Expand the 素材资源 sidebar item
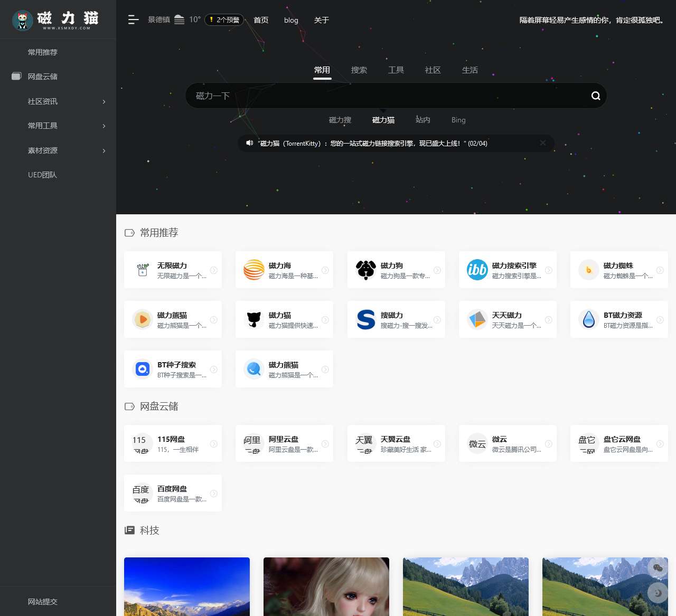Viewport: 676px width, 616px height. pyautogui.click(x=58, y=150)
